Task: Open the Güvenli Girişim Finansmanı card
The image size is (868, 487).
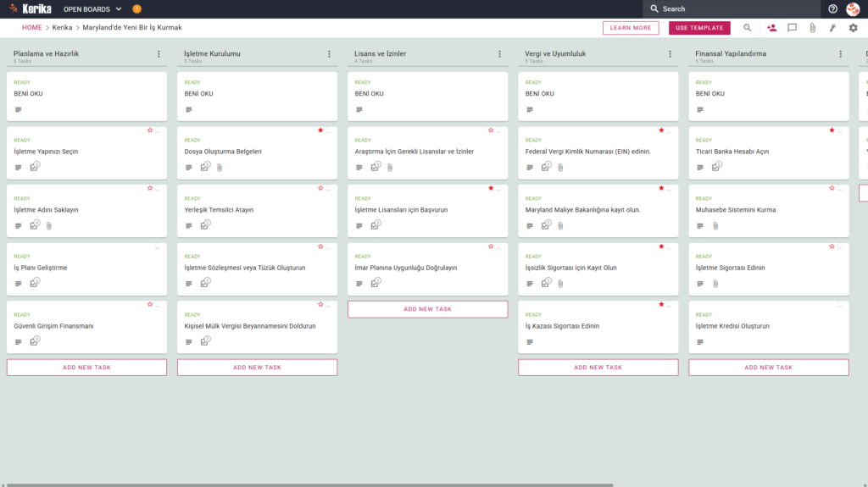Action: coord(87,327)
